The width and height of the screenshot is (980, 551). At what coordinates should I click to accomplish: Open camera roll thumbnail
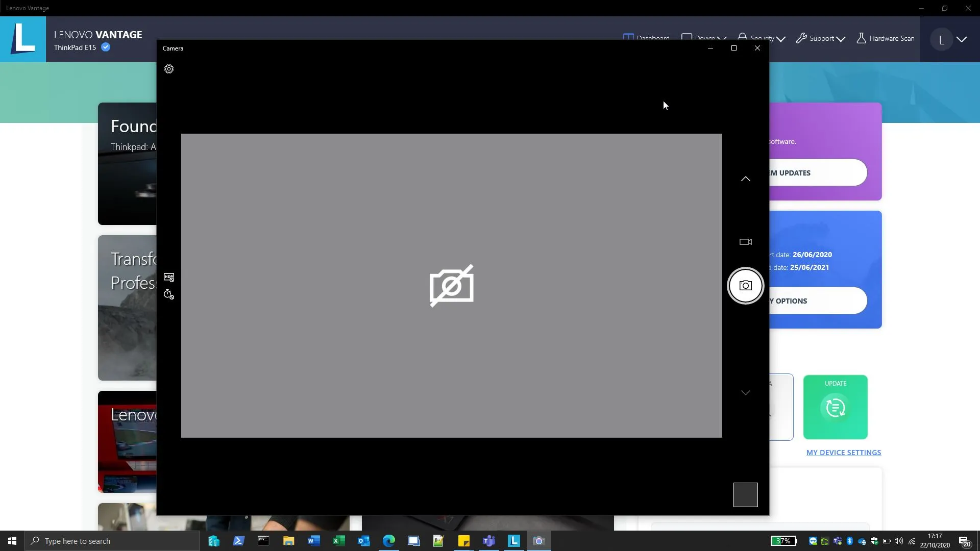(745, 494)
